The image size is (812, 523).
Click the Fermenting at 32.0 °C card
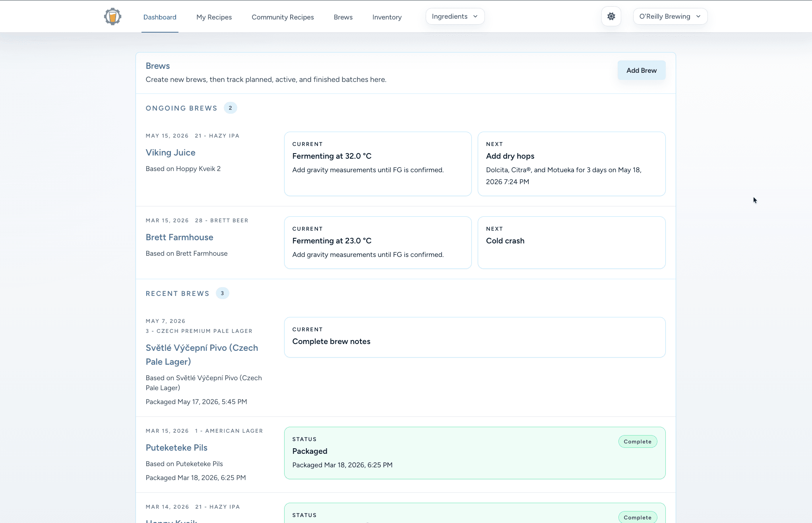pyautogui.click(x=378, y=164)
